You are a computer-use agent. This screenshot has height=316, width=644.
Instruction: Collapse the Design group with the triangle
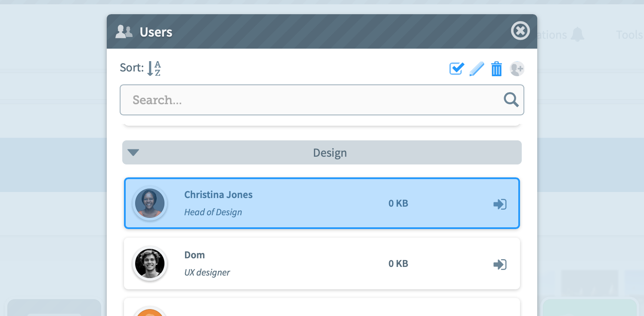133,152
